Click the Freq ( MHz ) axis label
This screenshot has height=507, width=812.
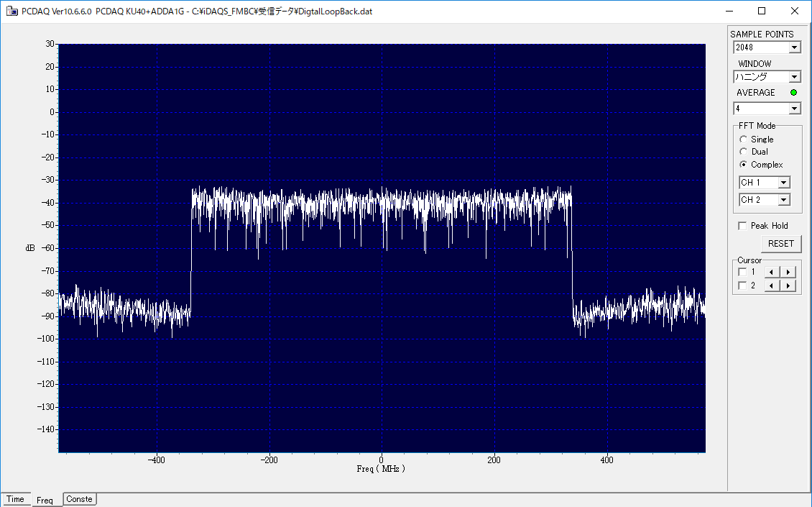381,469
